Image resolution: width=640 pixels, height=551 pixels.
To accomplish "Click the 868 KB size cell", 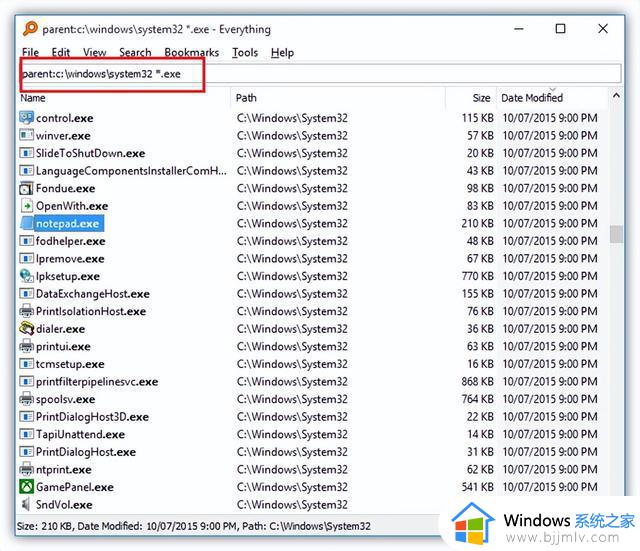I will click(x=478, y=381).
